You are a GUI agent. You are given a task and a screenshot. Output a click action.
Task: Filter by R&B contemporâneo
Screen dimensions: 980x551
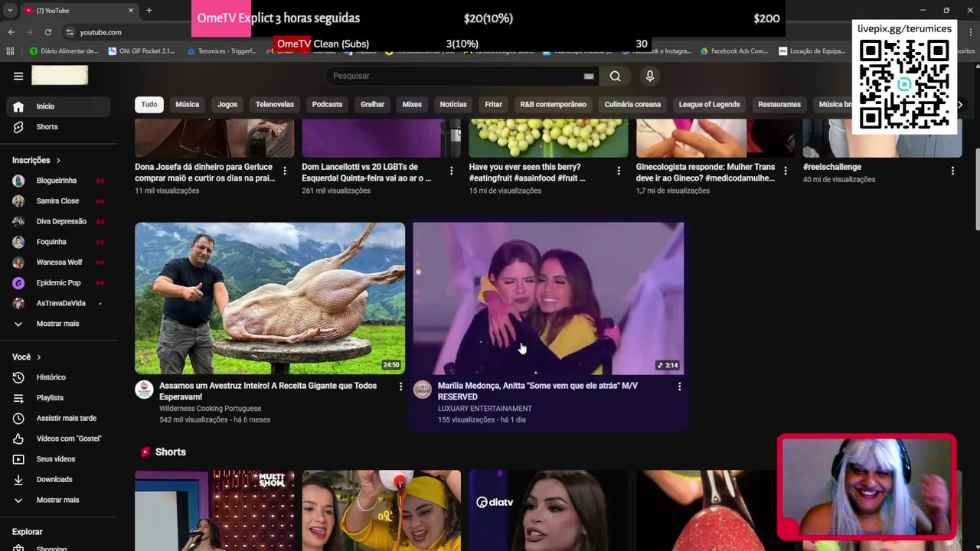(x=553, y=104)
